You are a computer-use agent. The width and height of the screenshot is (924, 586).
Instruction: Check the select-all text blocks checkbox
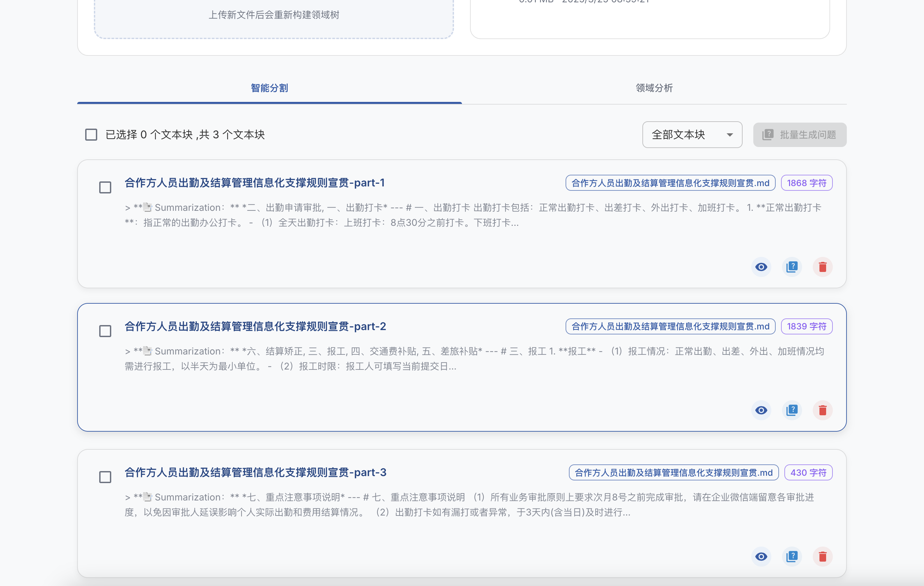click(x=91, y=135)
